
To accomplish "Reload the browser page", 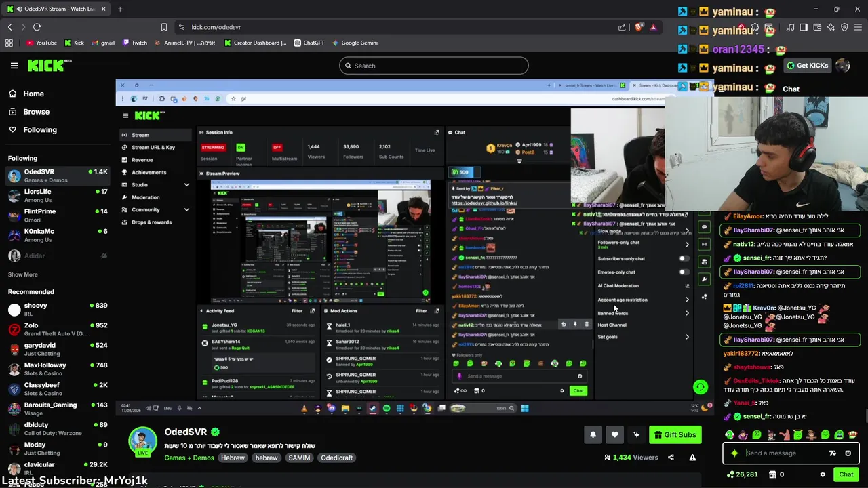I will [x=37, y=27].
